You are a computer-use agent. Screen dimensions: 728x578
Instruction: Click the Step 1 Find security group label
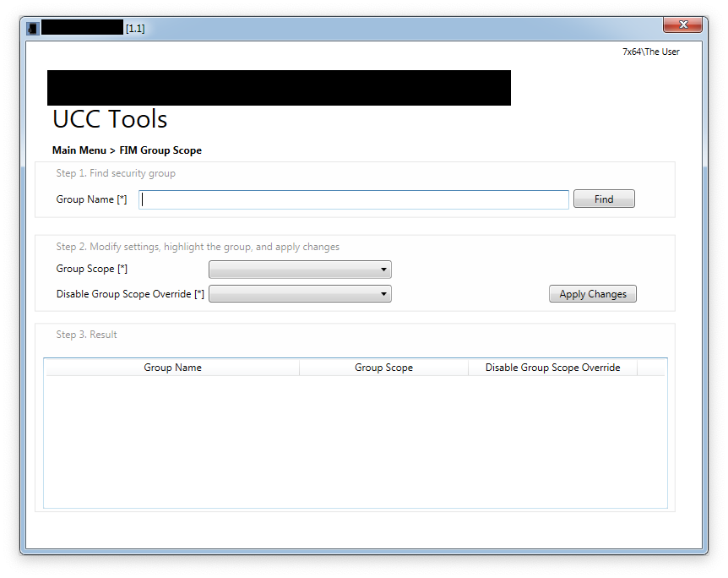pyautogui.click(x=116, y=173)
